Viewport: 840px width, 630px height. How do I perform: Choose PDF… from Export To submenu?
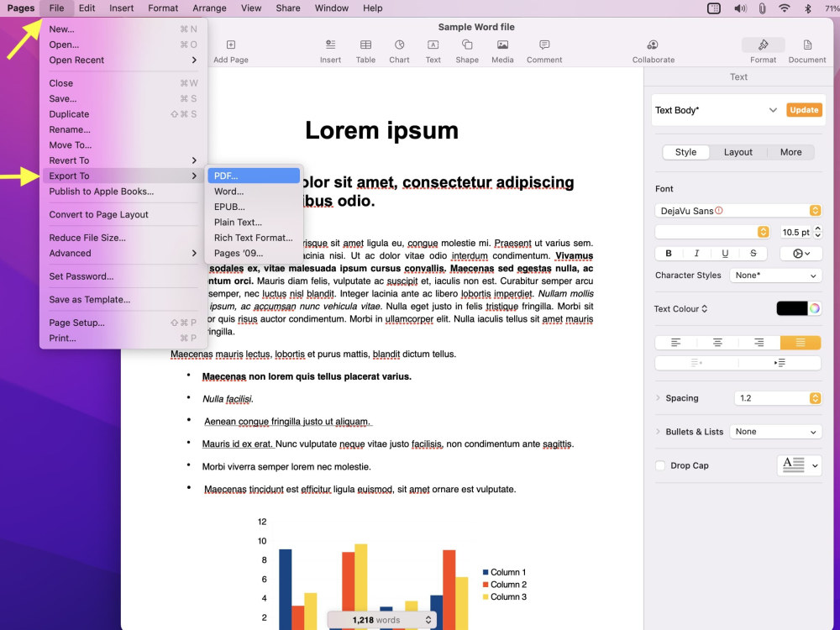tap(254, 176)
